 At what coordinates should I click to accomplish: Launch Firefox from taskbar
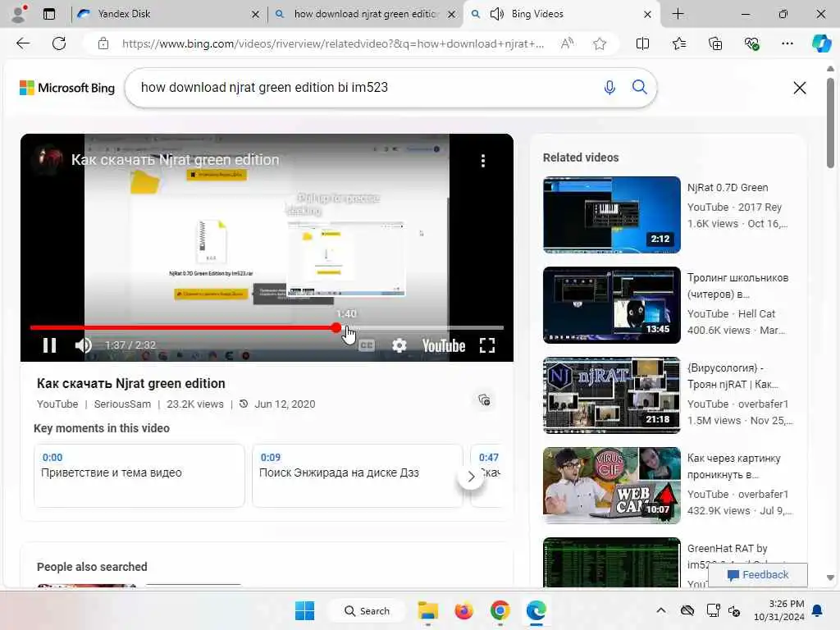tap(464, 610)
